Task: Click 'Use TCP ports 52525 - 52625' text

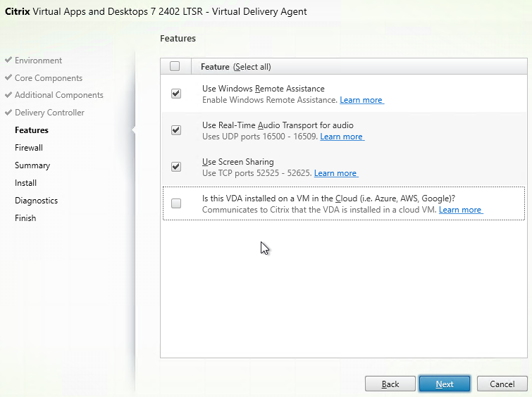Action: [x=256, y=173]
